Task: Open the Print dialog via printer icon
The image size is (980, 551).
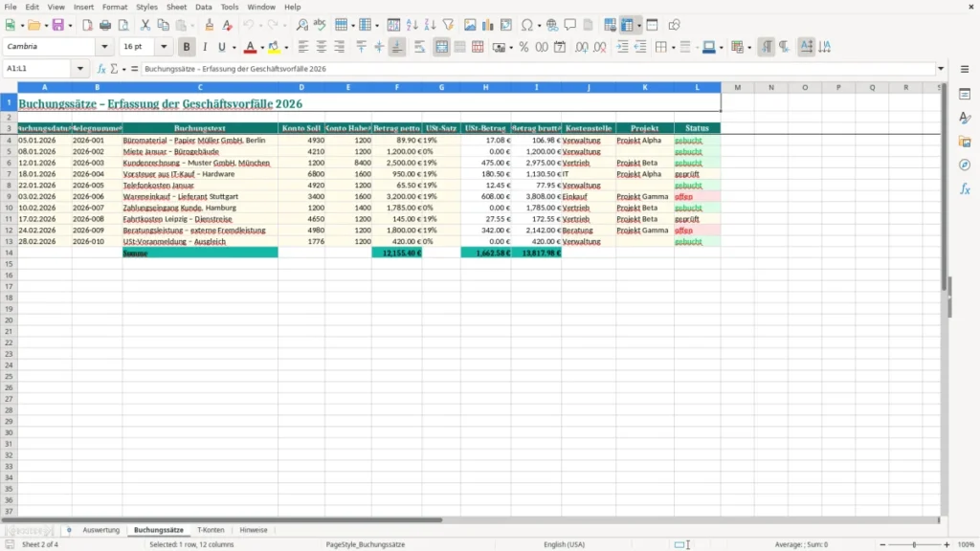Action: [x=105, y=25]
